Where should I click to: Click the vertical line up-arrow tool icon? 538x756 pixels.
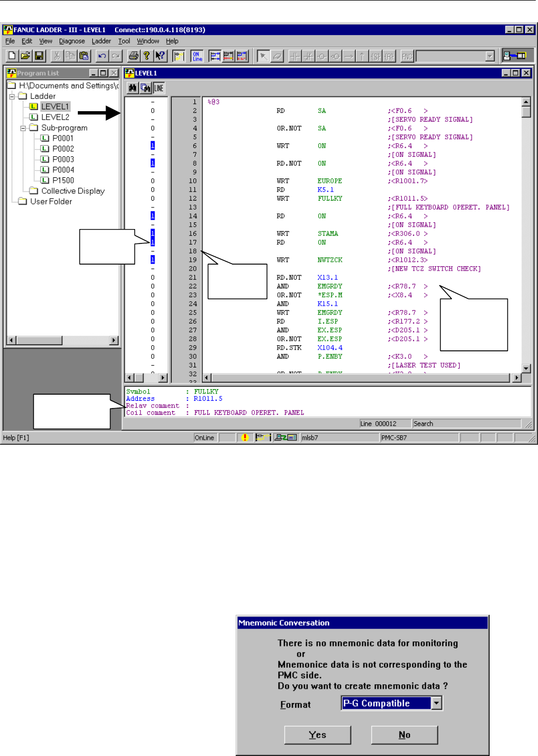point(362,56)
